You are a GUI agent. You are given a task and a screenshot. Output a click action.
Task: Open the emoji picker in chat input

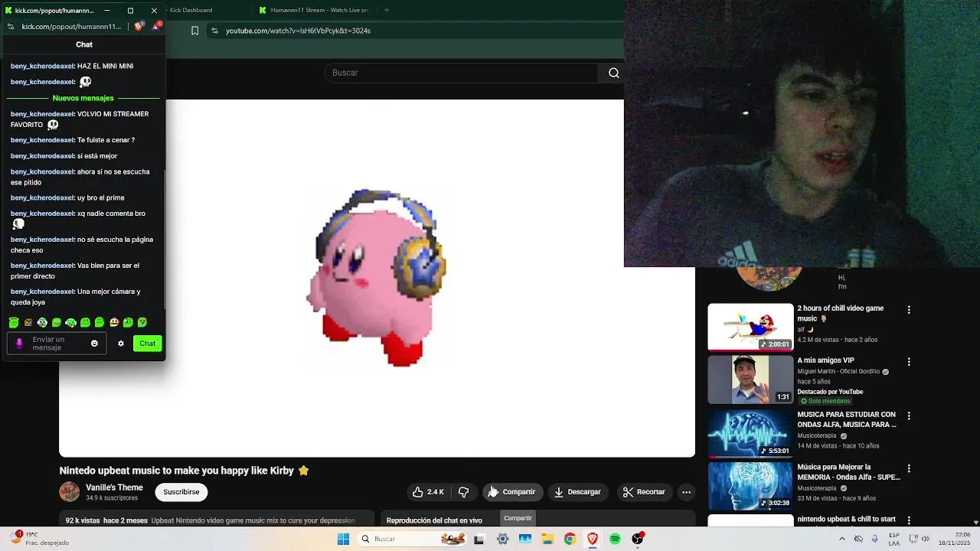pos(94,344)
